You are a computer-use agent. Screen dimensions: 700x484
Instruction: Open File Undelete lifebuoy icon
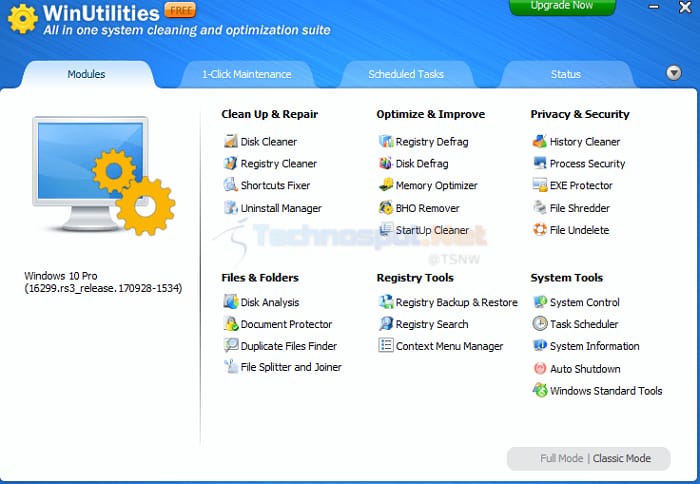(x=540, y=229)
